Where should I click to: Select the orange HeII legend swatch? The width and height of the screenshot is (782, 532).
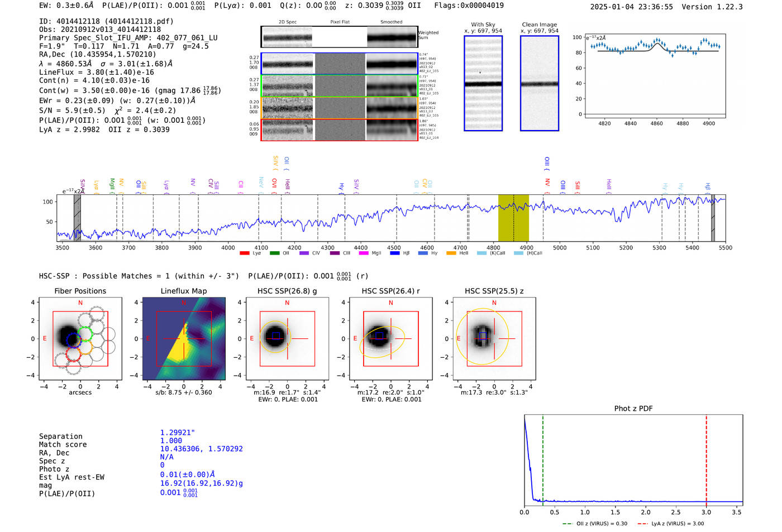click(x=451, y=253)
